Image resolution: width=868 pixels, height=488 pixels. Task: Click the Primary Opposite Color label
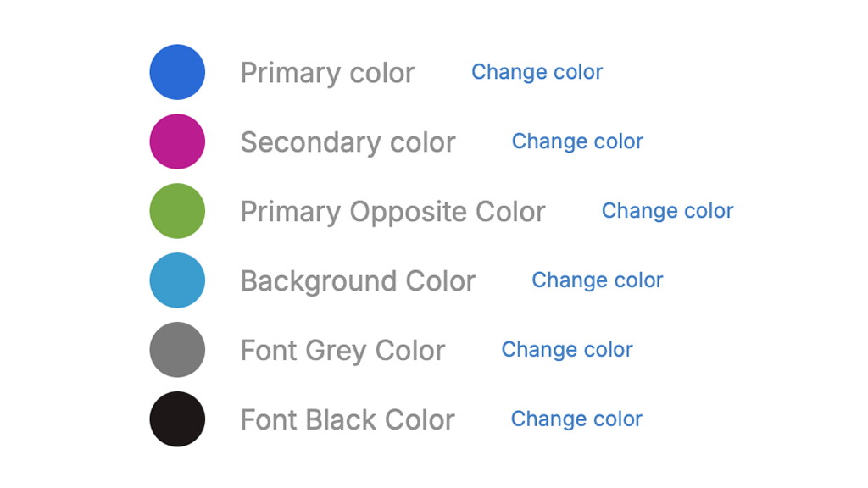click(393, 213)
